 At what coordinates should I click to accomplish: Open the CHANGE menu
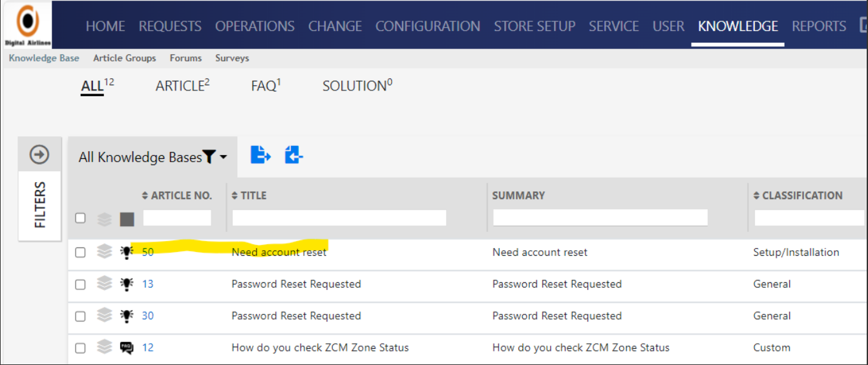pyautogui.click(x=335, y=26)
